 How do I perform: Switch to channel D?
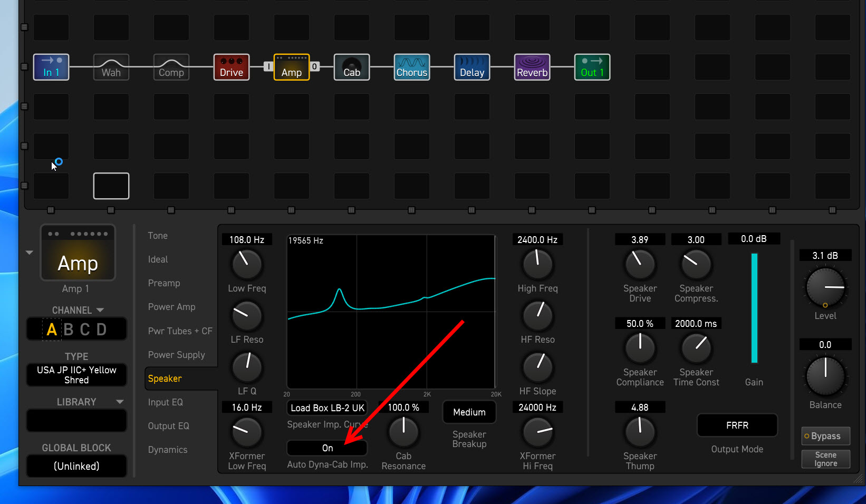point(101,329)
